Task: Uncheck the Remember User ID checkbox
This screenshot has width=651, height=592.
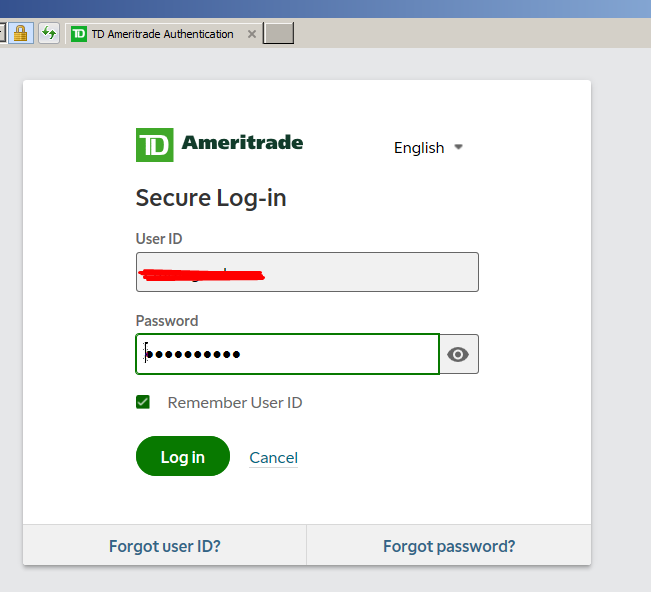Action: pos(143,402)
